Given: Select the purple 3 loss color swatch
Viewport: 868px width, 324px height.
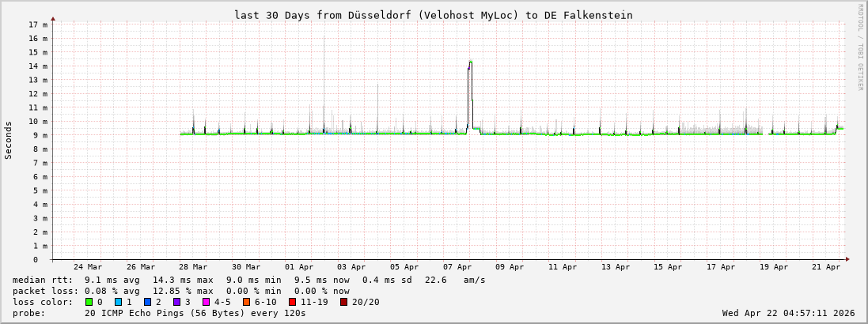Looking at the screenshot, I should pos(176,302).
